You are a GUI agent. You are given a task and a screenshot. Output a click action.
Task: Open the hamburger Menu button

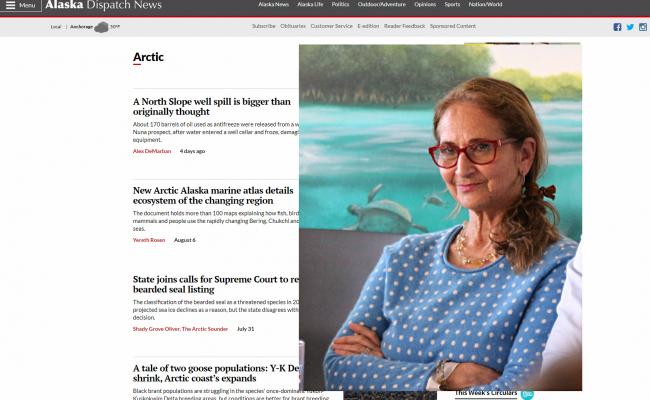21,5
